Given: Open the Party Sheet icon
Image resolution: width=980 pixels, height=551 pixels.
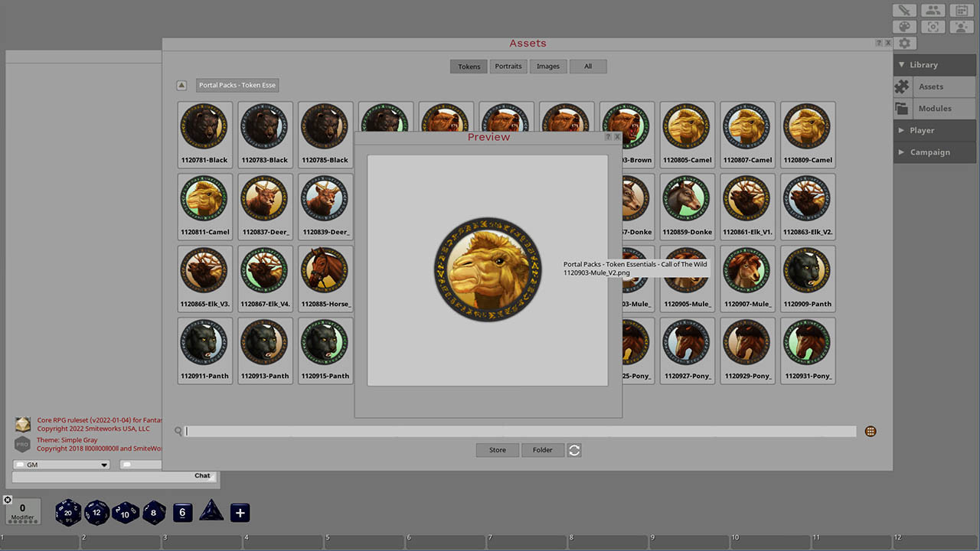Looking at the screenshot, I should point(933,10).
